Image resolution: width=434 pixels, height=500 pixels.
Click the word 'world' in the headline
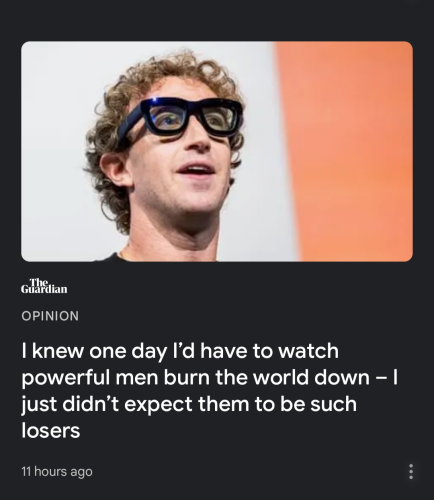click(280, 377)
